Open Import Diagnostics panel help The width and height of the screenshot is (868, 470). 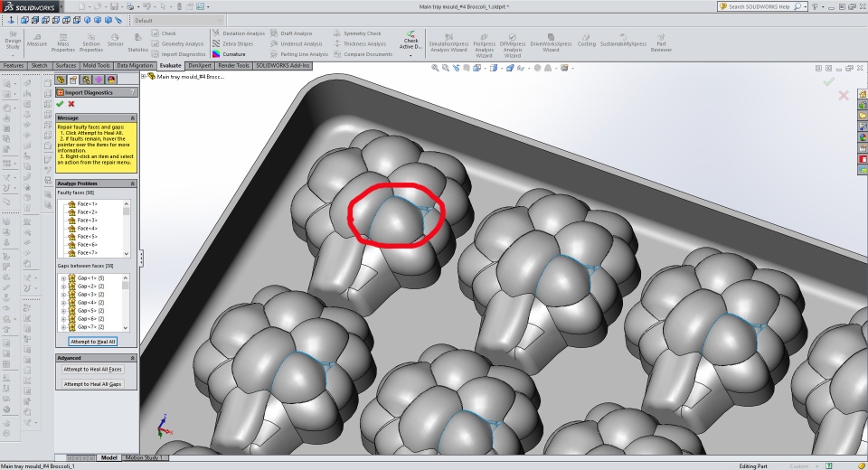coord(132,92)
